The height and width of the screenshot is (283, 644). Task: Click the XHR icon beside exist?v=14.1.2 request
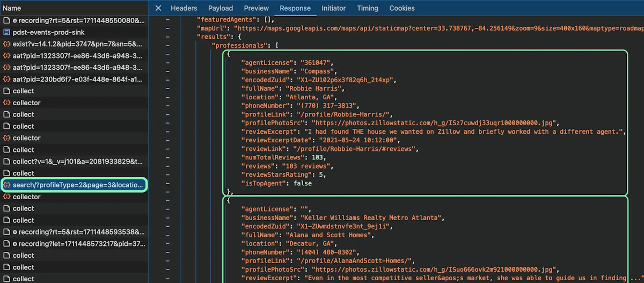point(7,44)
